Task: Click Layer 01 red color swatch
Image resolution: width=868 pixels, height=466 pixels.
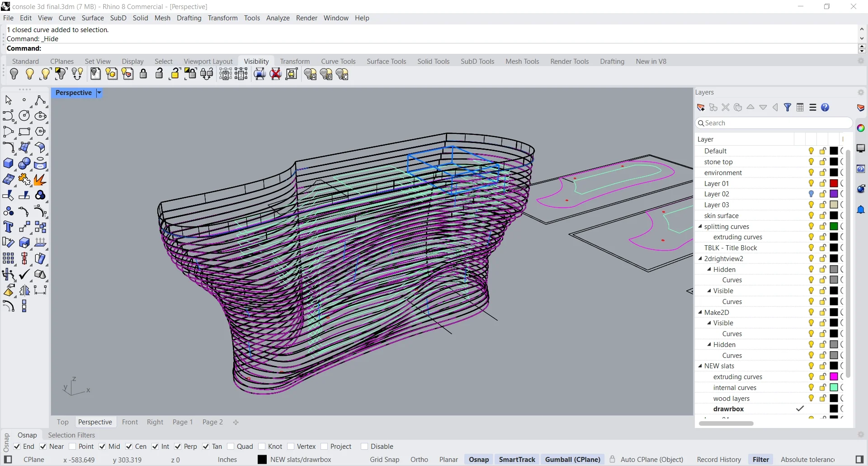Action: tap(834, 184)
